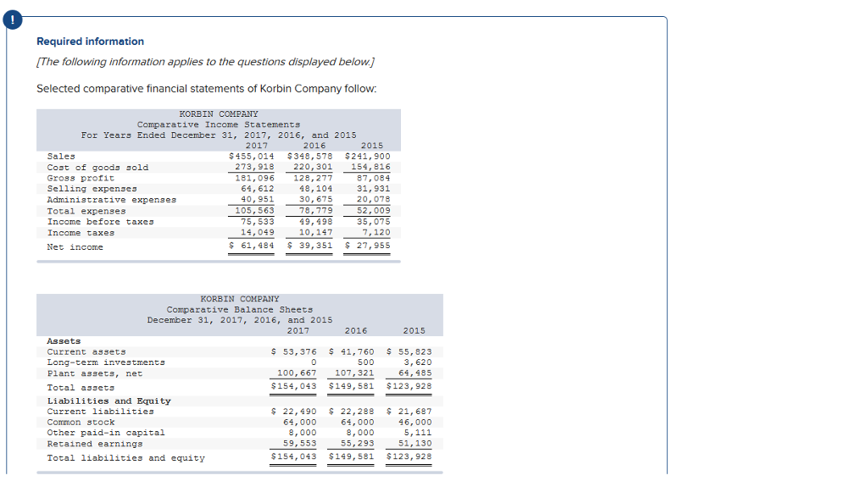Click the 2015 retained earnings 51,130

pyautogui.click(x=415, y=444)
